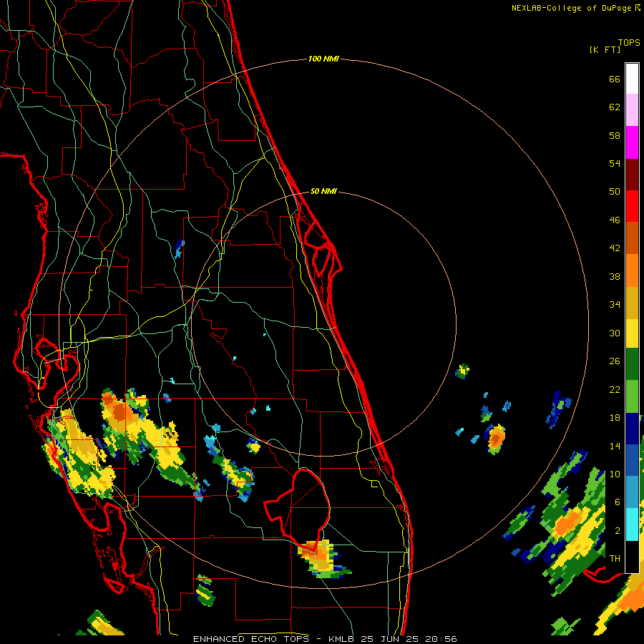644x644 pixels.
Task: Select the dark green legend color band
Action: pyautogui.click(x=632, y=364)
